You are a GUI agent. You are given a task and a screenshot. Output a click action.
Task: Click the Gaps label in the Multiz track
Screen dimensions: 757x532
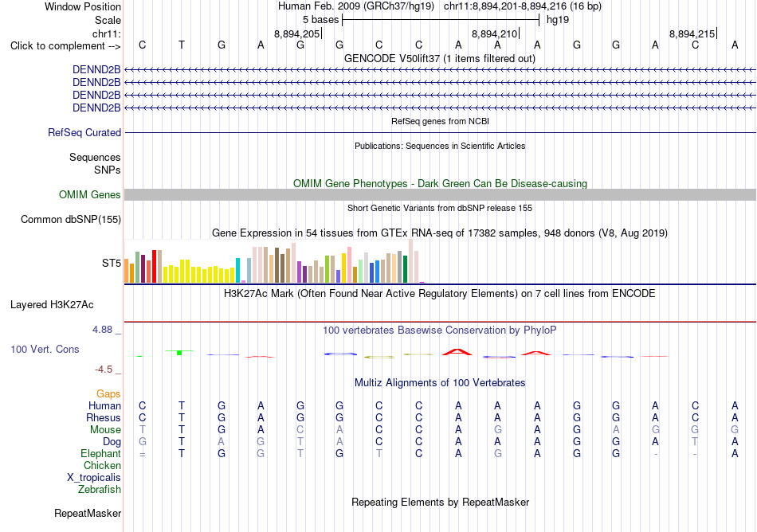[x=108, y=394]
